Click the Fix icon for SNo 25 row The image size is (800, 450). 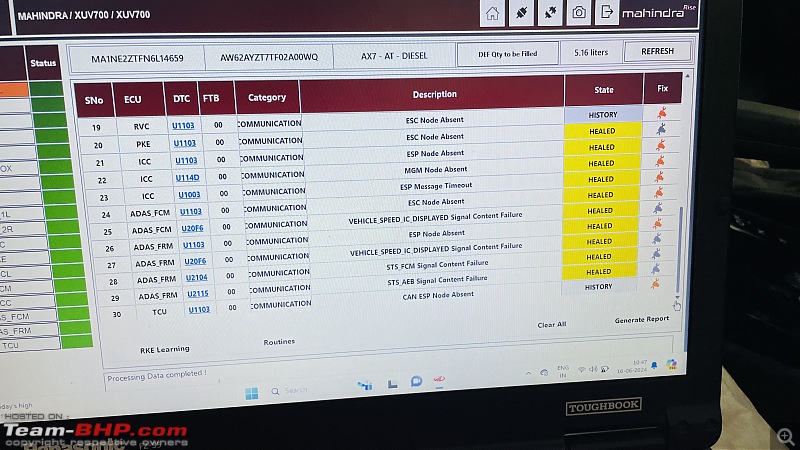[x=658, y=208]
